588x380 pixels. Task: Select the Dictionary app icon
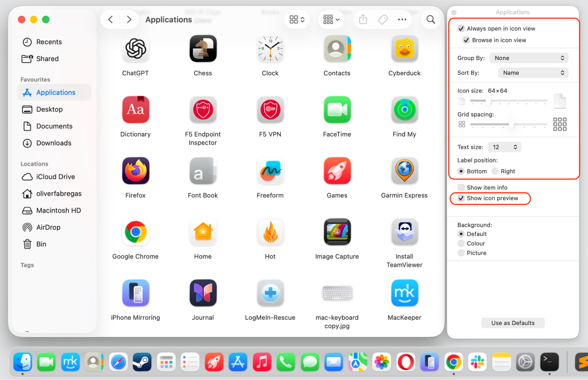coord(136,109)
